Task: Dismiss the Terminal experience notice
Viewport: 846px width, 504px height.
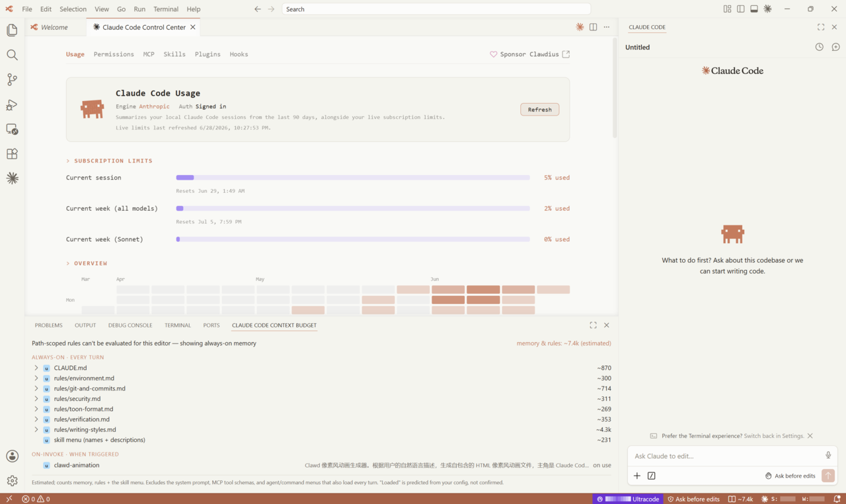Action: 810,436
